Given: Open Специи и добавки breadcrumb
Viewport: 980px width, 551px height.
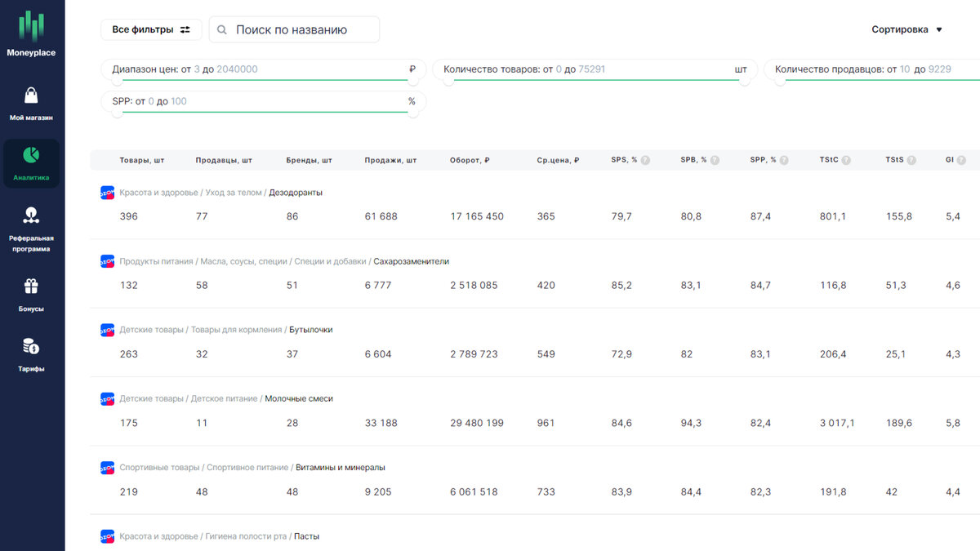Looking at the screenshot, I should 330,261.
